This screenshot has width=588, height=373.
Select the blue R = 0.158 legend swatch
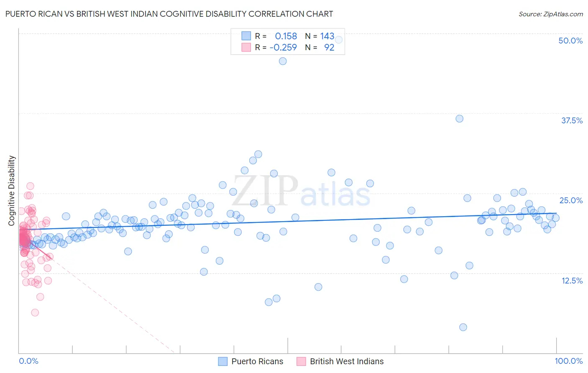[246, 36]
